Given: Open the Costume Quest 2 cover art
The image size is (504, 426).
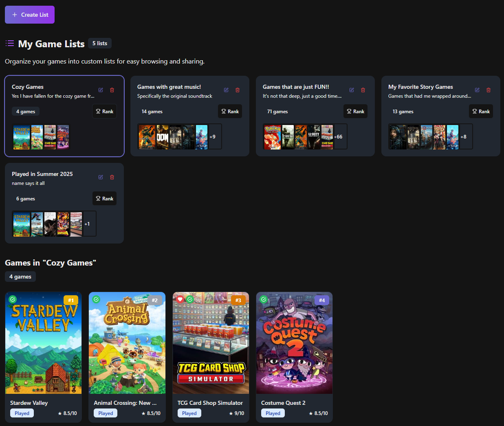Looking at the screenshot, I should pos(295,343).
